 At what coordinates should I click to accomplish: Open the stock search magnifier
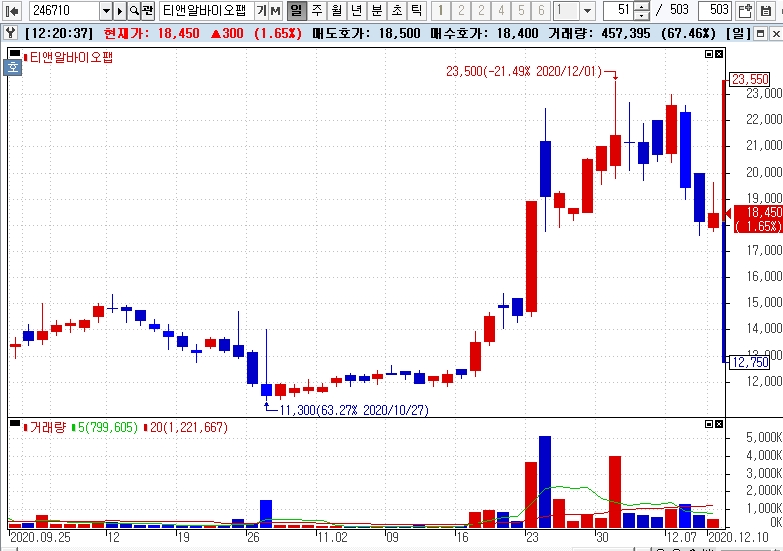pyautogui.click(x=134, y=10)
